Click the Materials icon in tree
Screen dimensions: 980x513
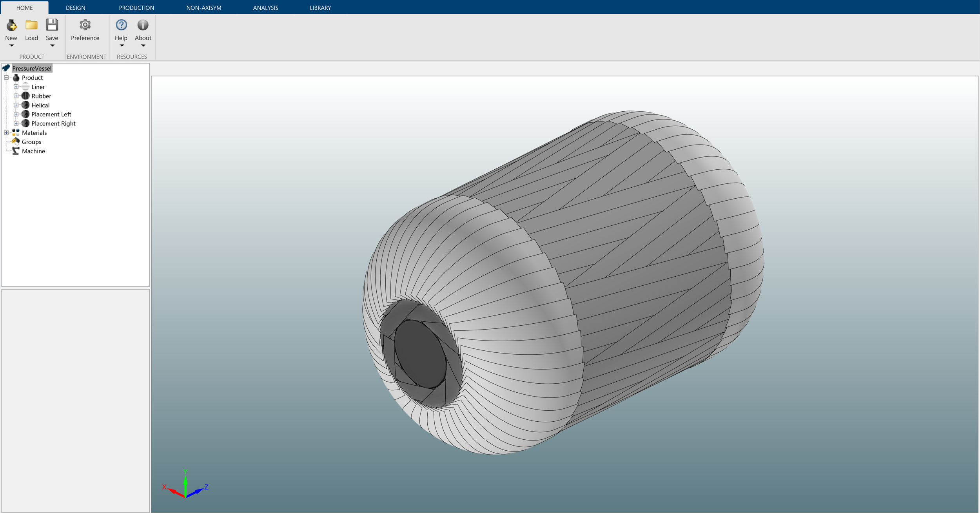tap(16, 133)
